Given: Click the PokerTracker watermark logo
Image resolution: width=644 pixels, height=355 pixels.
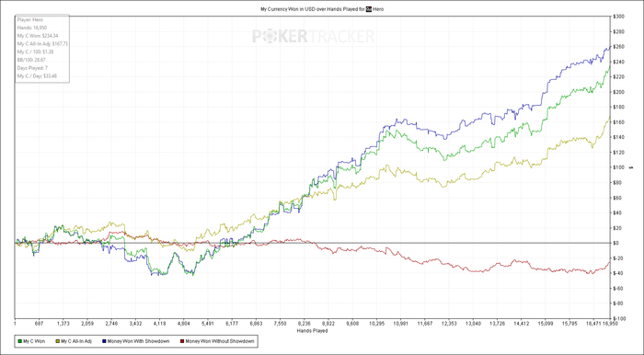Looking at the screenshot, I should [x=313, y=36].
